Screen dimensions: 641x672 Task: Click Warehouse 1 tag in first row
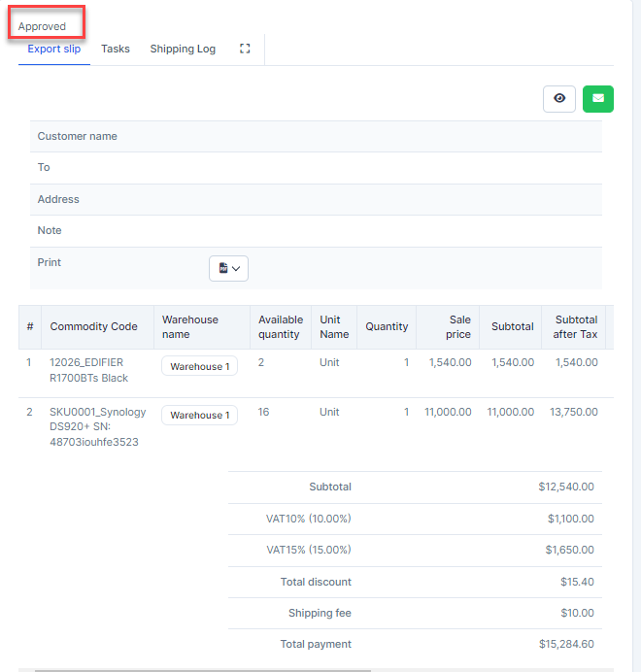point(199,366)
